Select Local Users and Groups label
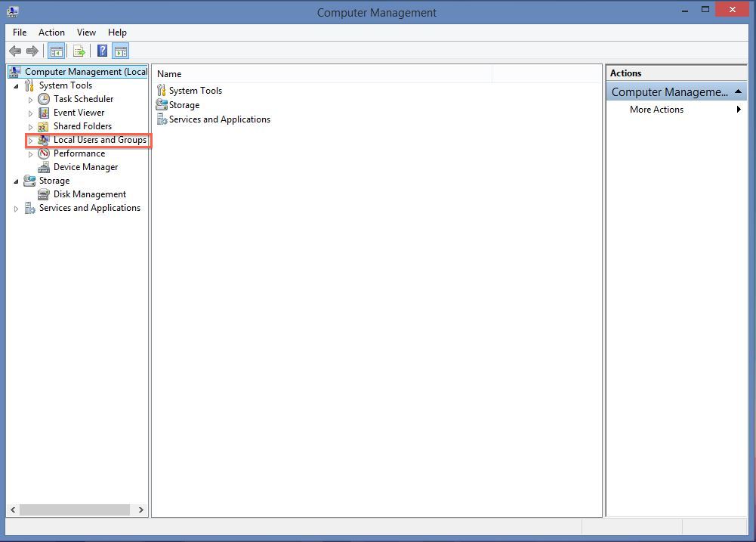Screen dimensions: 756x542 coord(100,140)
